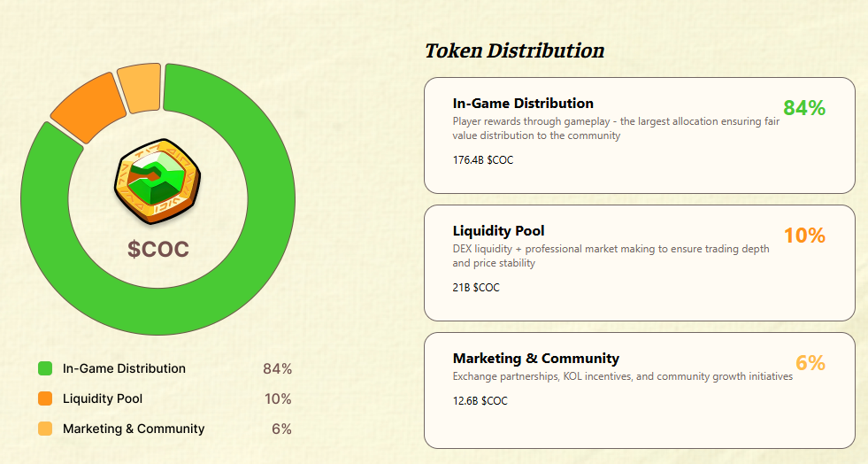Click the 21B $COC amount

(x=476, y=288)
